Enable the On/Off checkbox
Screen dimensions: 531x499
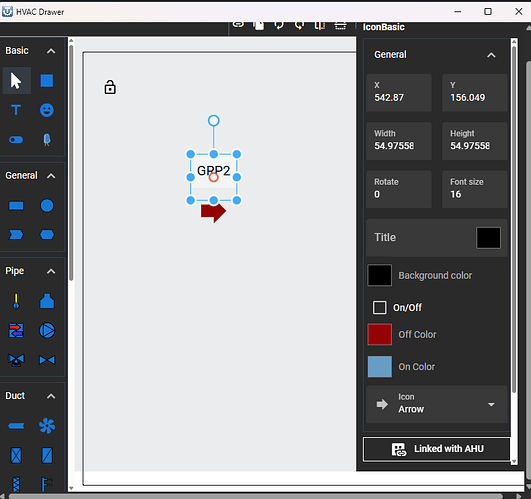click(379, 307)
